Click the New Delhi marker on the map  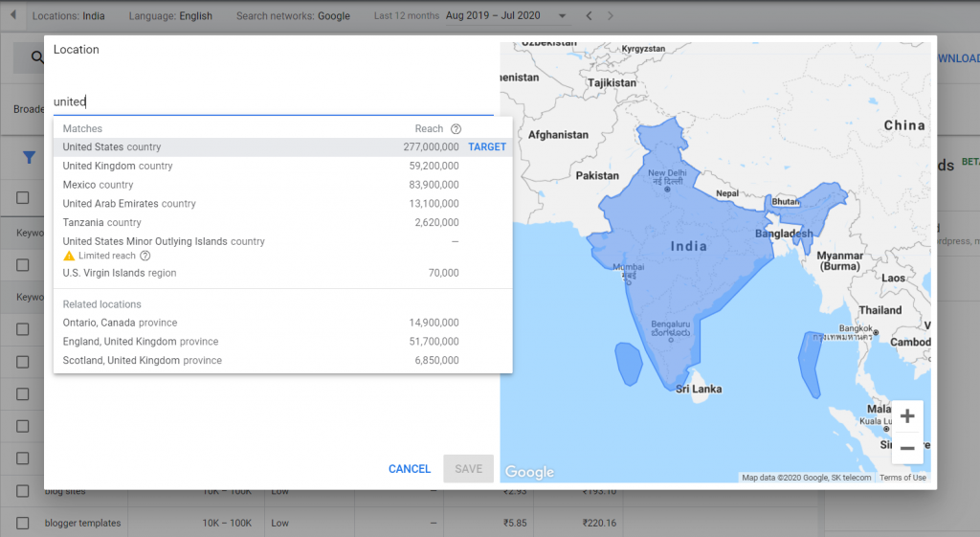[667, 189]
